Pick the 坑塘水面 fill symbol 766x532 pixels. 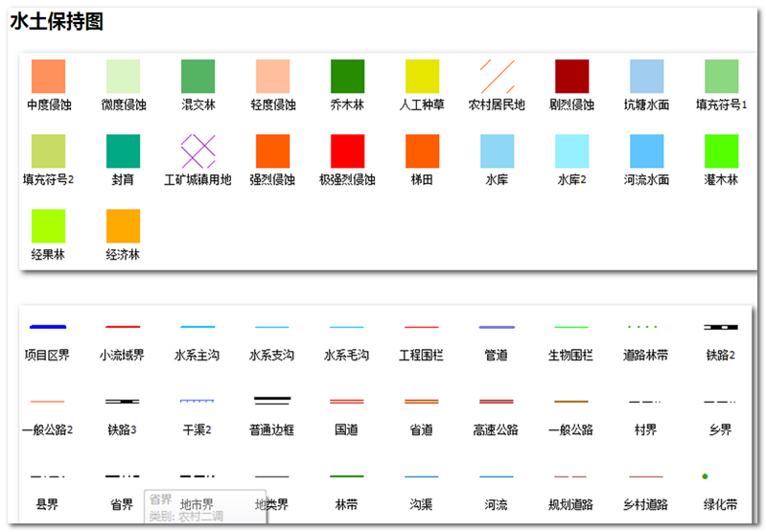point(646,77)
